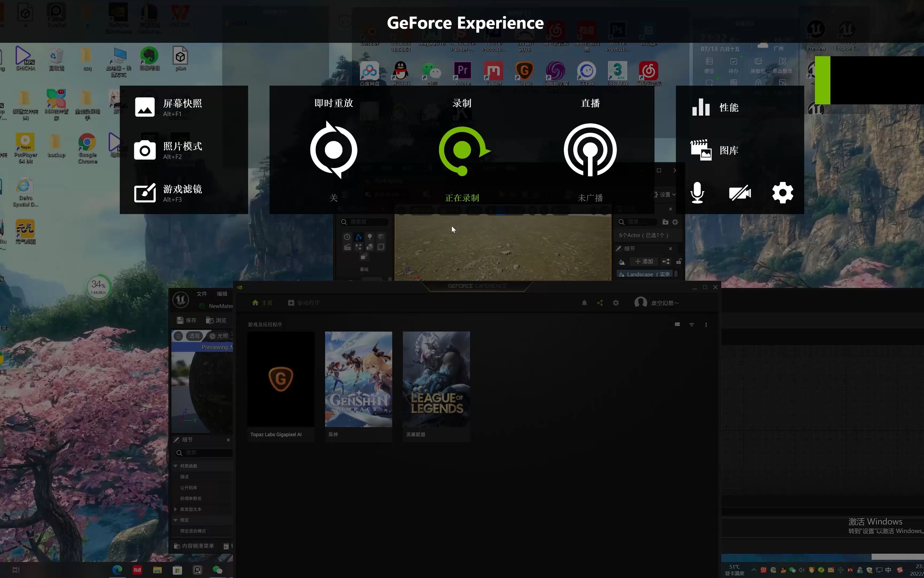Open 印象笔记 Evernote desktop shortcut
Image resolution: width=924 pixels, height=578 pixels.
[149, 59]
